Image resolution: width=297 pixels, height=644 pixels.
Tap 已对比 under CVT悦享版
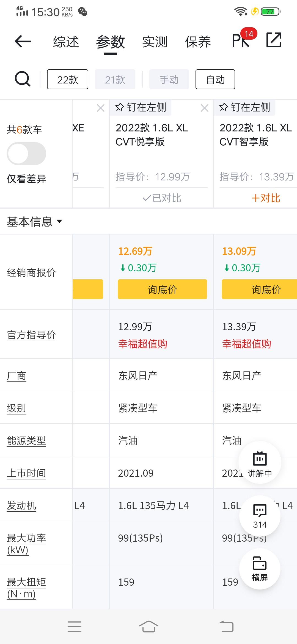[162, 198]
